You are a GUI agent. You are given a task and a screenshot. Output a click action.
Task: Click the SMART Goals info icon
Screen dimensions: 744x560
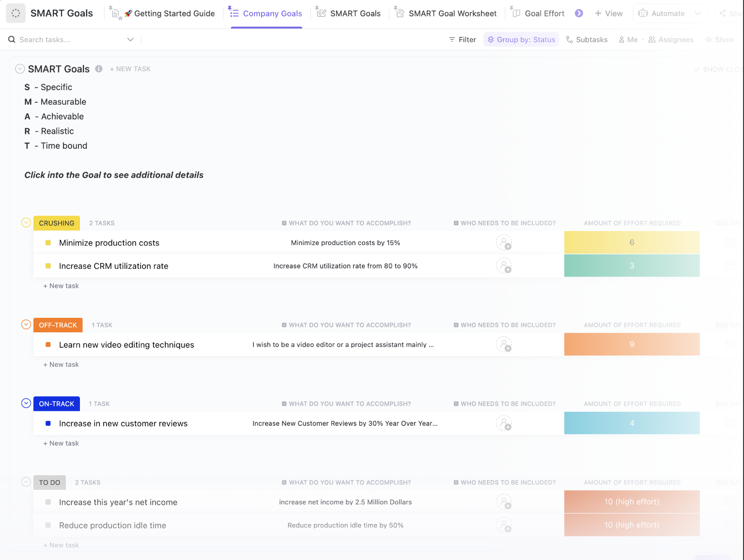99,69
